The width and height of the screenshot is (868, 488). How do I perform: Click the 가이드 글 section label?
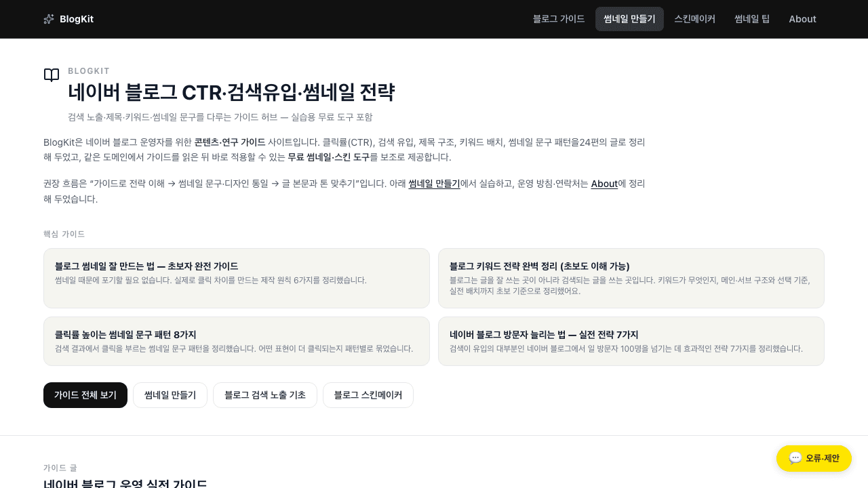[x=60, y=468]
